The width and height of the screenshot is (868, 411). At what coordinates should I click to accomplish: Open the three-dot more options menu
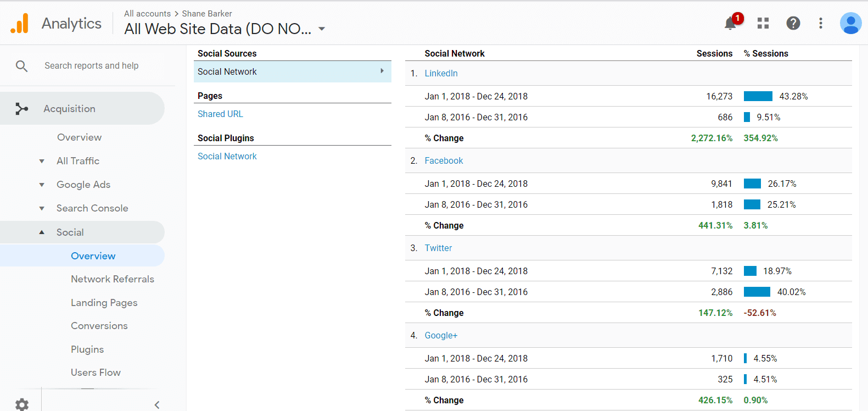[820, 23]
